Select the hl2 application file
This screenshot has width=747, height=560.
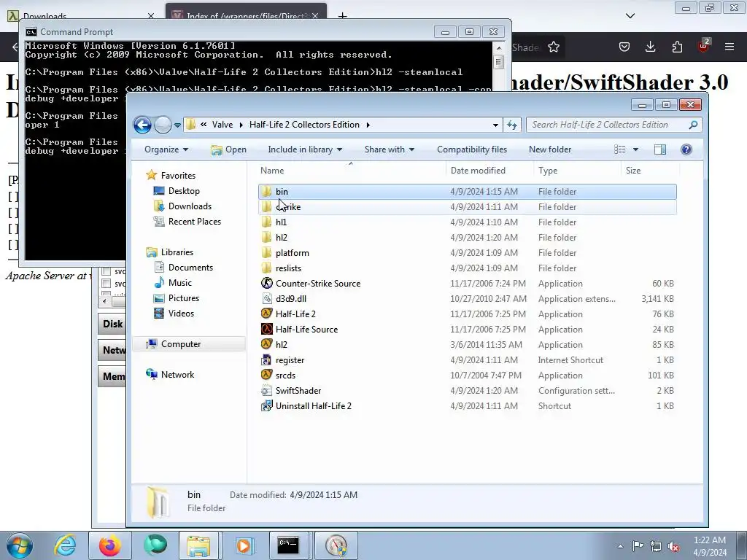coord(468,345)
